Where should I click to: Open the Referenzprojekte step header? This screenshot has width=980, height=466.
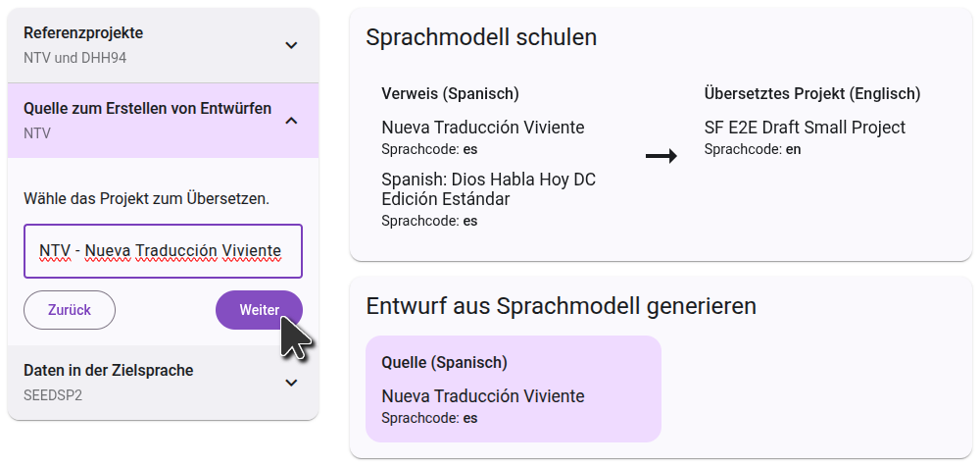[x=83, y=33]
